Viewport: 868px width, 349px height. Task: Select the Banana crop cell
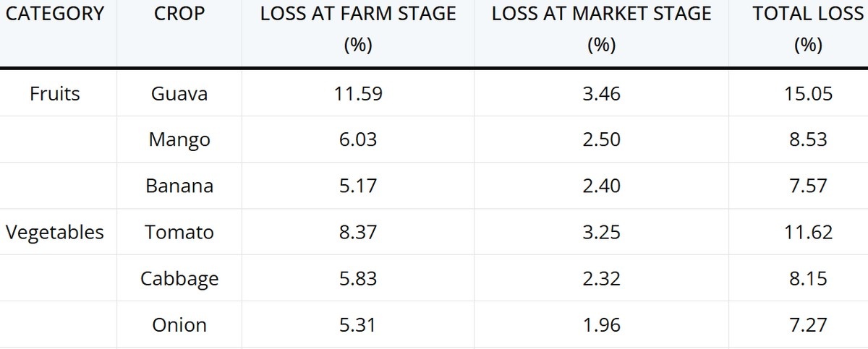point(179,186)
